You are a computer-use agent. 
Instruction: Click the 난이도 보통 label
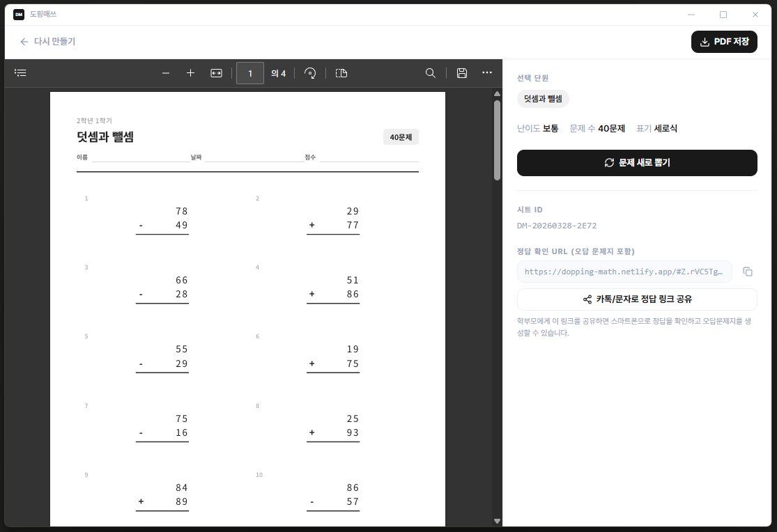(x=538, y=128)
